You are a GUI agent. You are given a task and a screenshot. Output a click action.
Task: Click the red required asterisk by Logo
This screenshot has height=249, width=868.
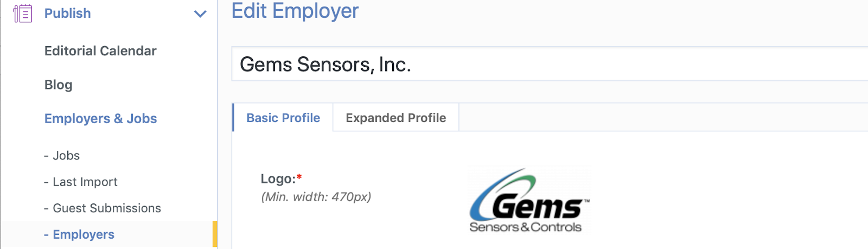[299, 177]
